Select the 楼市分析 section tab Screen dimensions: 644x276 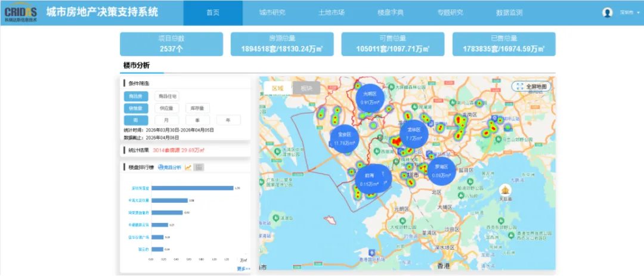coord(137,66)
